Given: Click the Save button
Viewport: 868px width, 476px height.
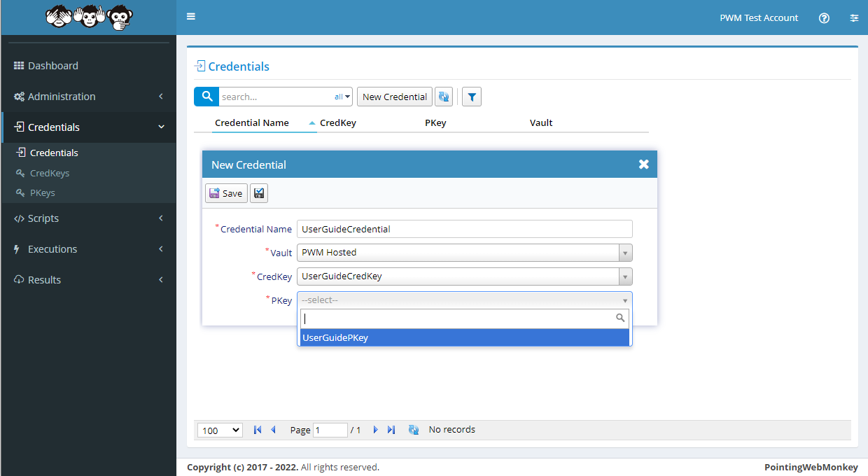Looking at the screenshot, I should [226, 193].
